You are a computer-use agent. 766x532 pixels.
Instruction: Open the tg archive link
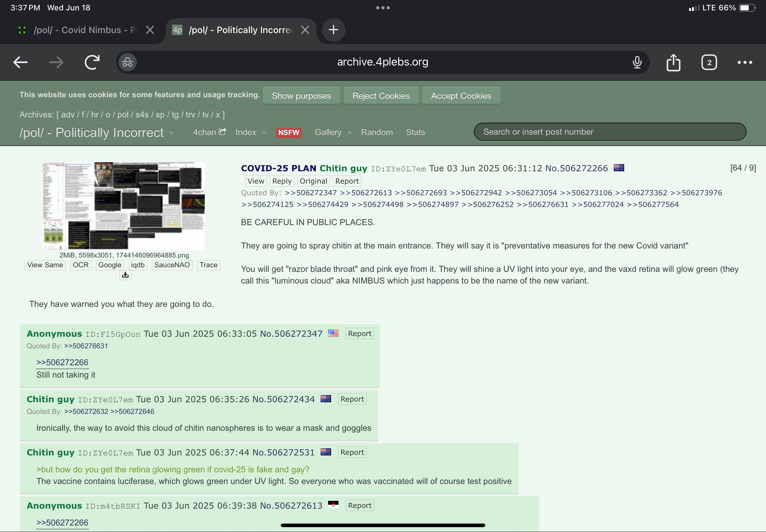pos(175,115)
